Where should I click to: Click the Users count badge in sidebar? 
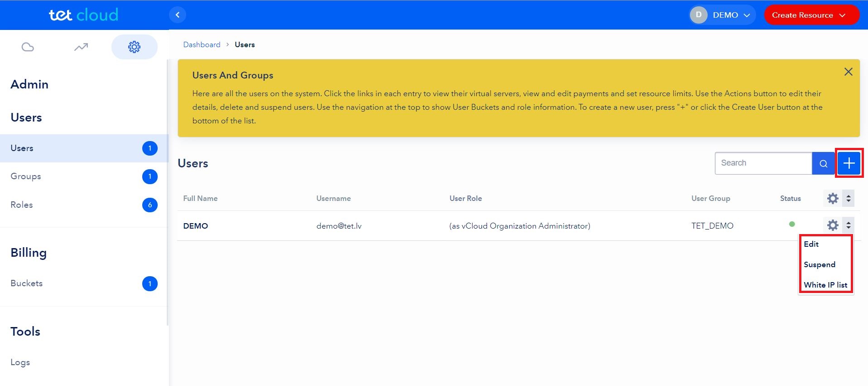(150, 148)
